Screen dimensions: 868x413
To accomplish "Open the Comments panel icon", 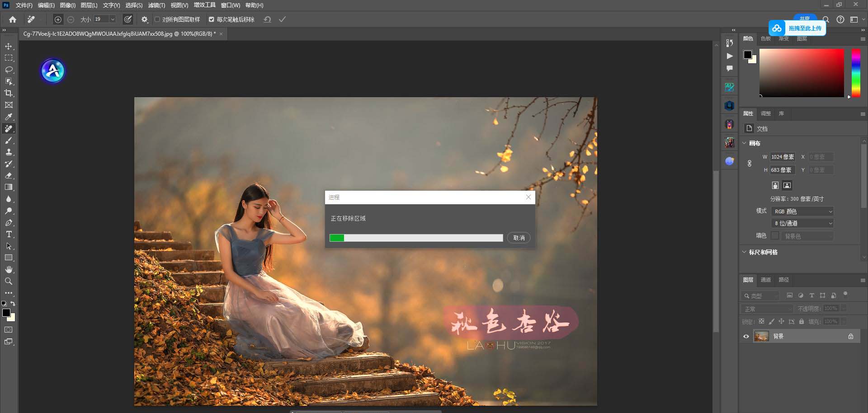I will [729, 68].
